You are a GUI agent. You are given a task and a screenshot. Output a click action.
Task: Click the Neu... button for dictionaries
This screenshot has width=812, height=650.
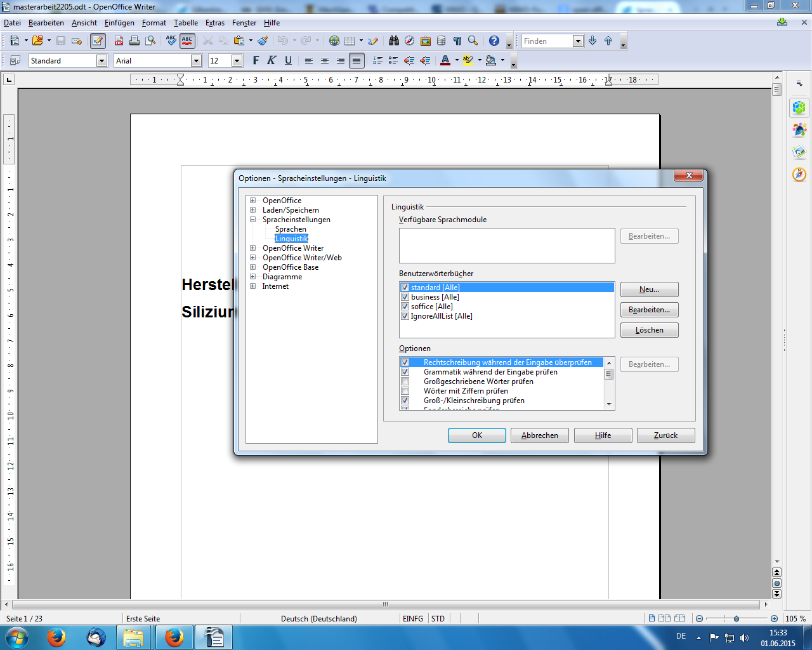click(649, 289)
